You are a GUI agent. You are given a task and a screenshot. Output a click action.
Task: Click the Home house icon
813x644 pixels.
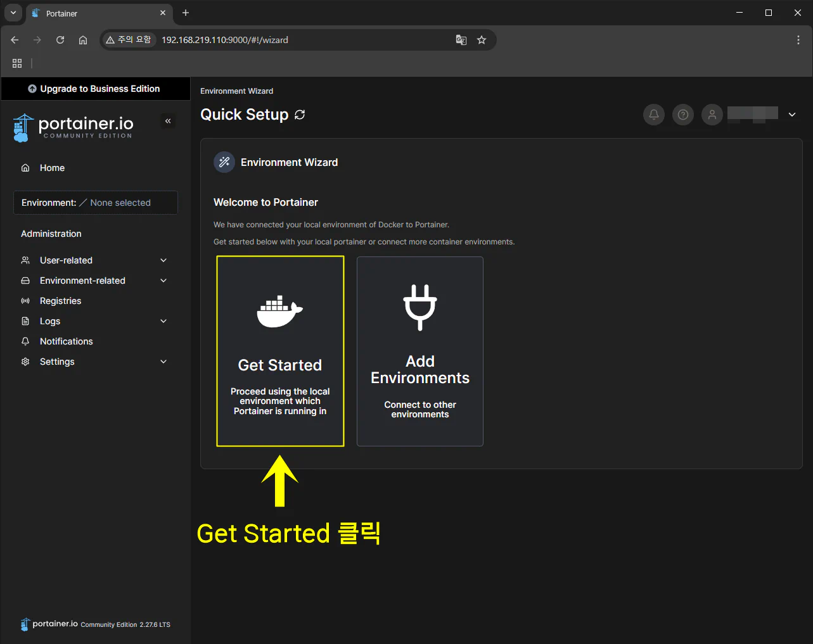click(x=25, y=168)
